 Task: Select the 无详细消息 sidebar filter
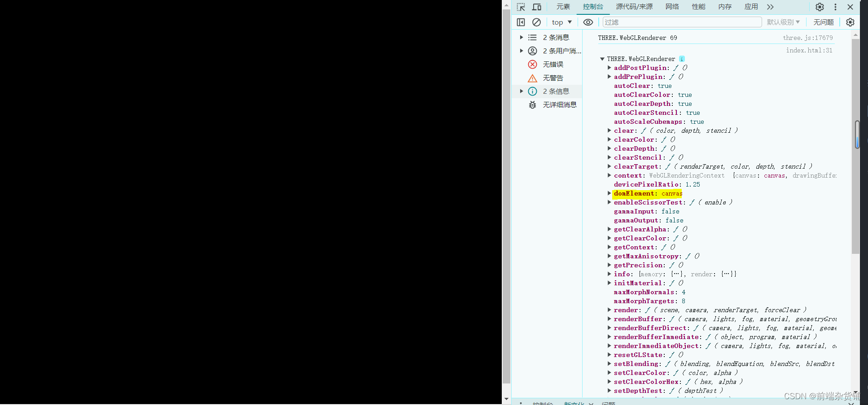[547, 105]
